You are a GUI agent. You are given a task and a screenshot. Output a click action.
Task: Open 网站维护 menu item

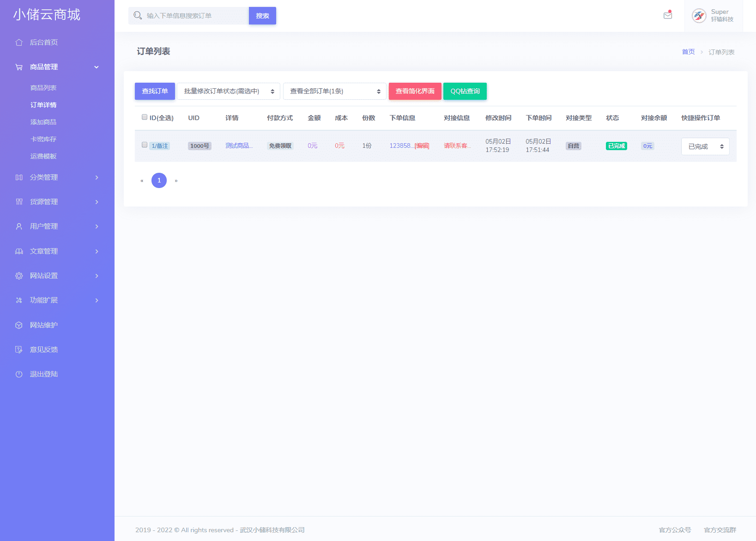pos(44,325)
